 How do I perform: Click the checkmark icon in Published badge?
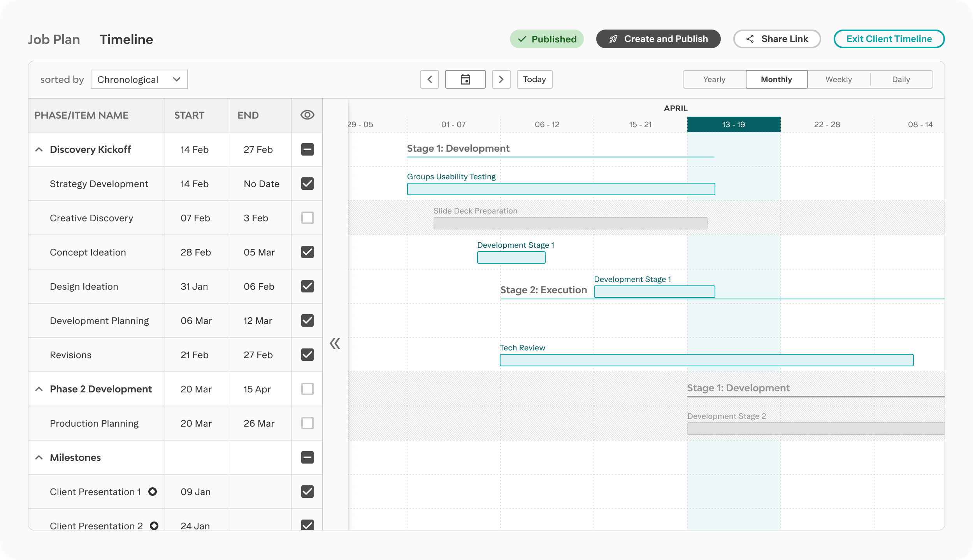click(522, 39)
